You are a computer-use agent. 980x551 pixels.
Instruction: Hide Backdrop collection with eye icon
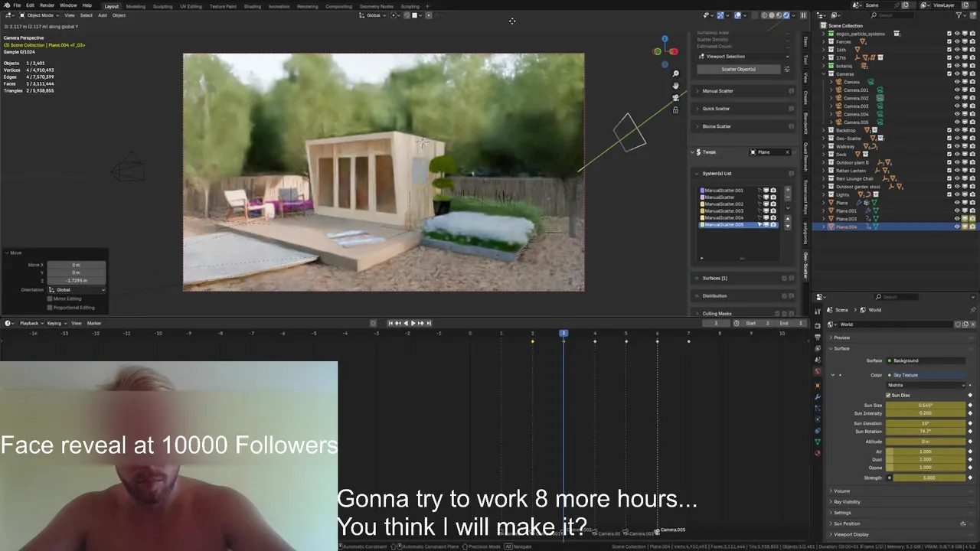pos(957,130)
